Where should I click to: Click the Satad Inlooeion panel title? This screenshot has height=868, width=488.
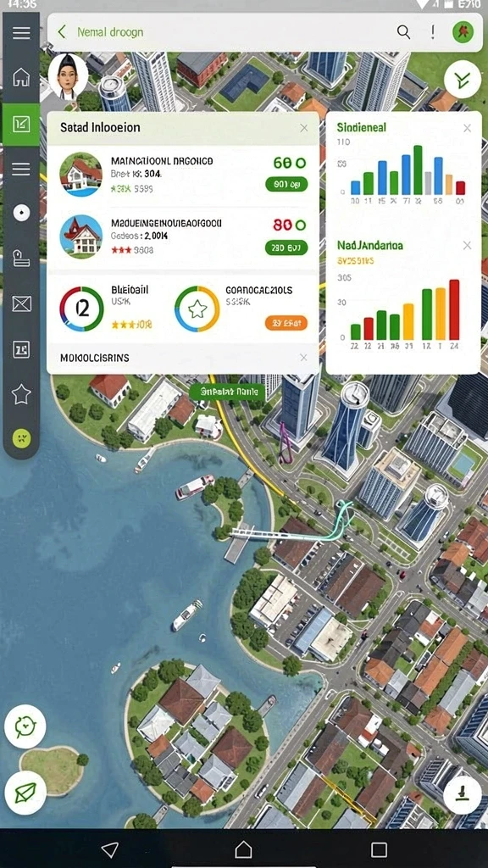(100, 127)
